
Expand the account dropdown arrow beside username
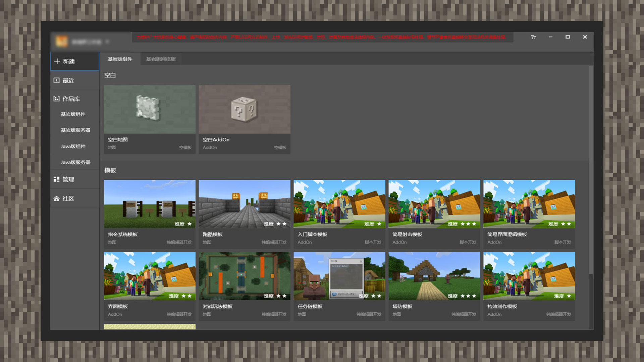tap(107, 42)
